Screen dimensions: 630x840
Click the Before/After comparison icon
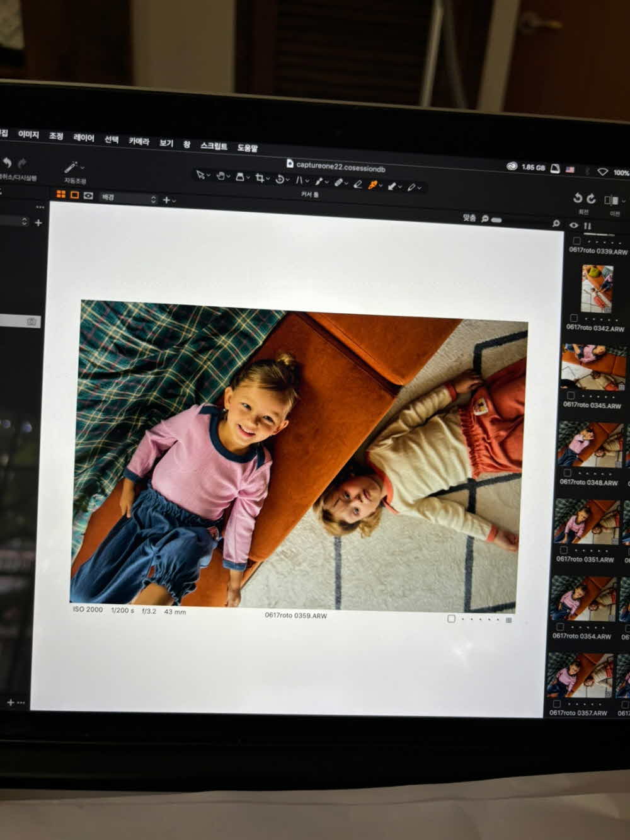coord(610,200)
